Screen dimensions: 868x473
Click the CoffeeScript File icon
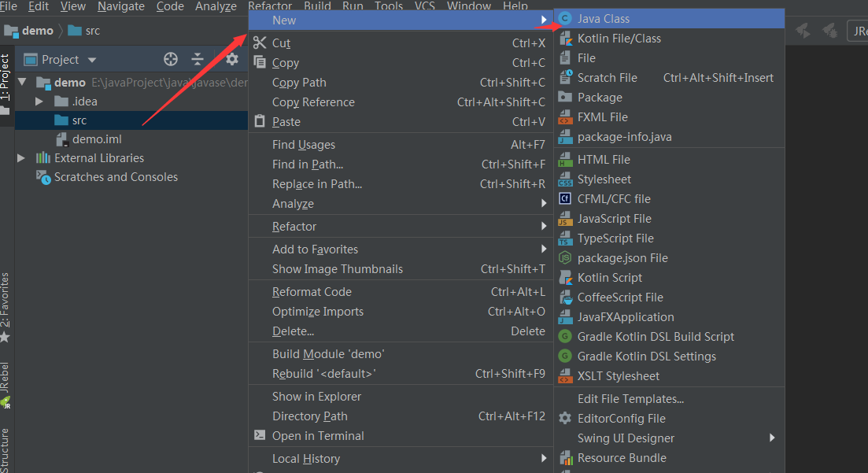tap(565, 297)
